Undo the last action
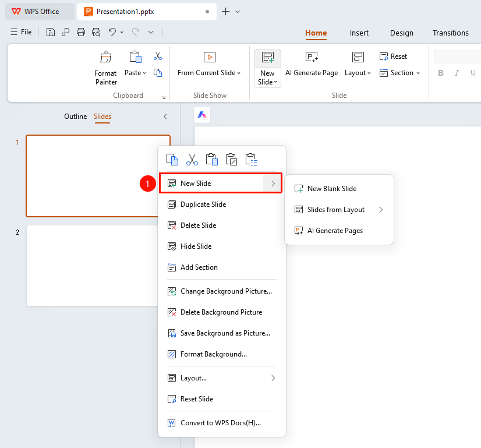 click(x=112, y=32)
